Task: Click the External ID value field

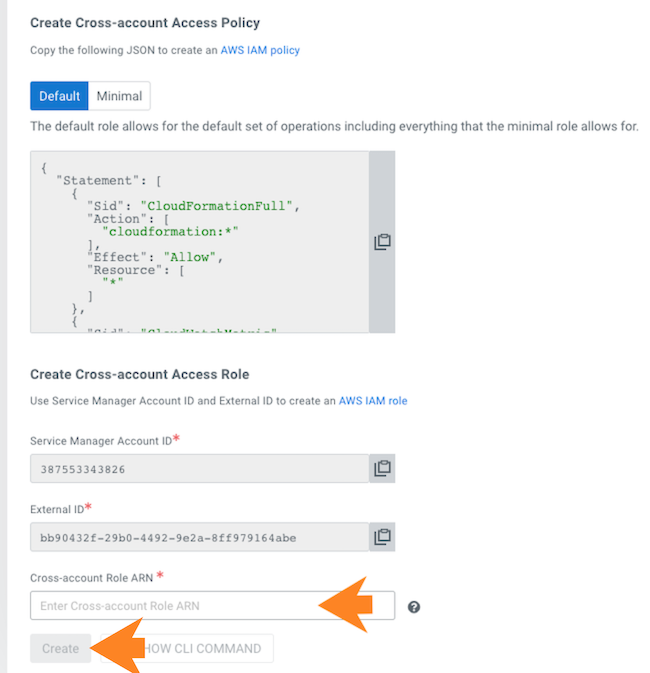Action: (x=199, y=537)
